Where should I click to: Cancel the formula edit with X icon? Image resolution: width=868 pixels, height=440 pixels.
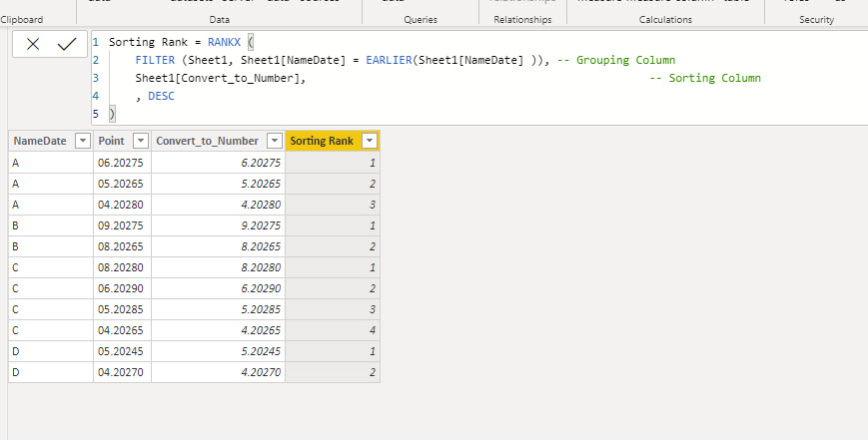click(x=33, y=44)
